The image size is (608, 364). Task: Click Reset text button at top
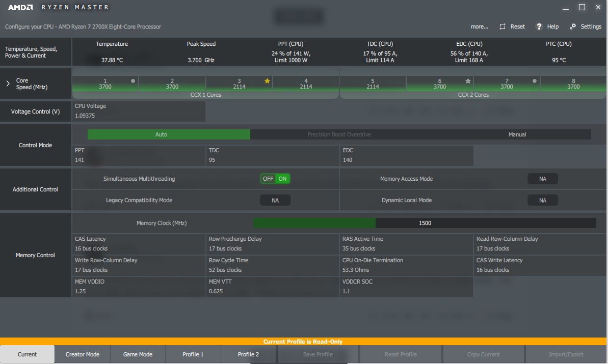point(517,26)
